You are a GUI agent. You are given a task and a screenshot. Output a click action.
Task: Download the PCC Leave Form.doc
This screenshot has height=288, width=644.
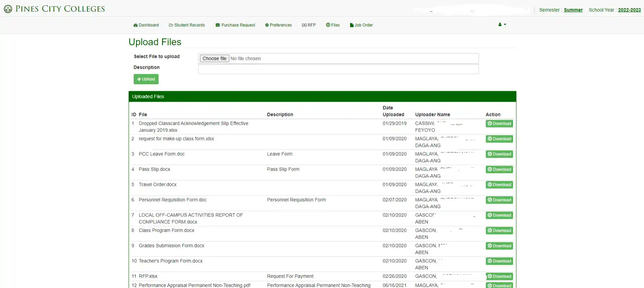coord(499,154)
